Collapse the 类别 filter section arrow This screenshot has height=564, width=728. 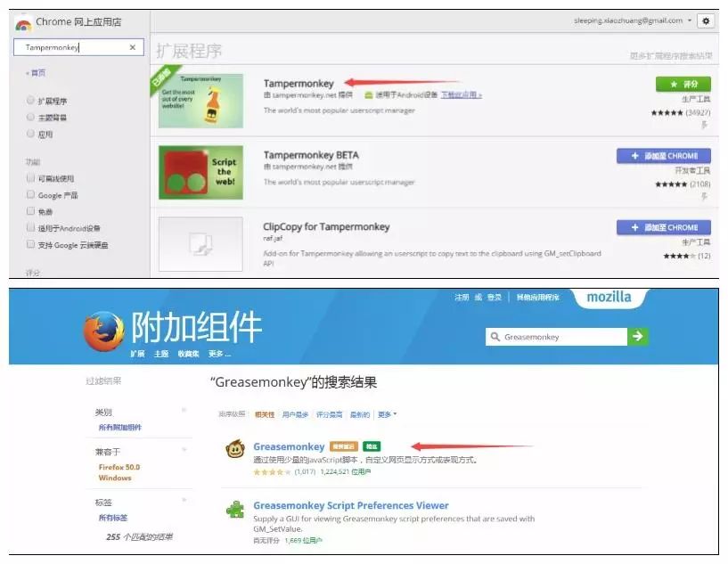184,410
